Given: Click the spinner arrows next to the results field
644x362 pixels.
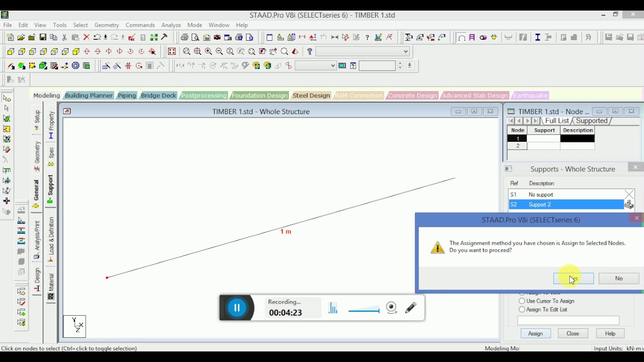Looking at the screenshot, I should (x=400, y=66).
